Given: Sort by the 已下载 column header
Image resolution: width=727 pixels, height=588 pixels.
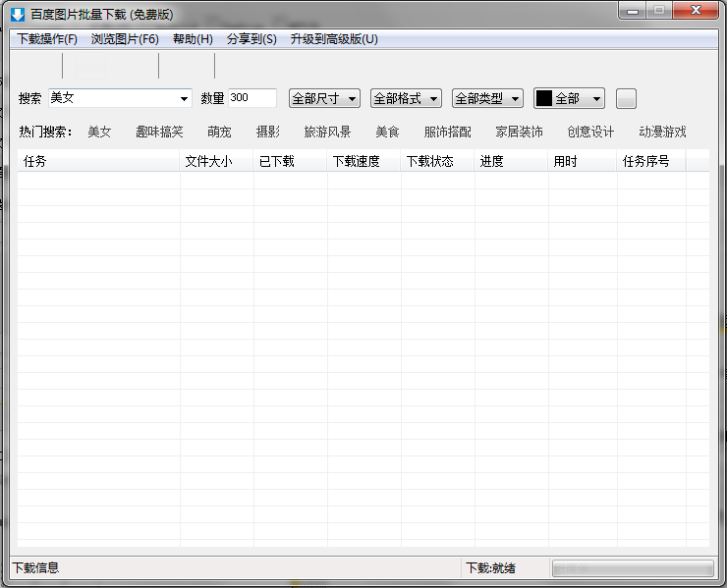Looking at the screenshot, I should coord(290,161).
